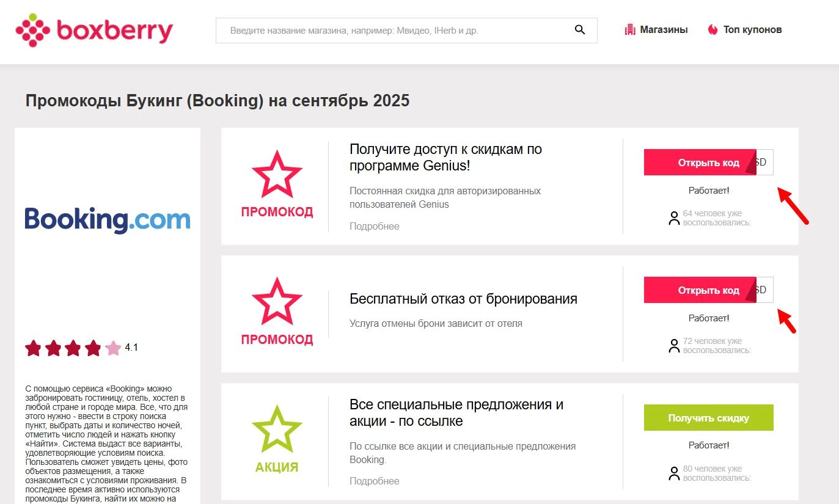Viewport: 839px width, 504px height.
Task: Click the green АКЦИЯ star icon
Action: click(277, 427)
